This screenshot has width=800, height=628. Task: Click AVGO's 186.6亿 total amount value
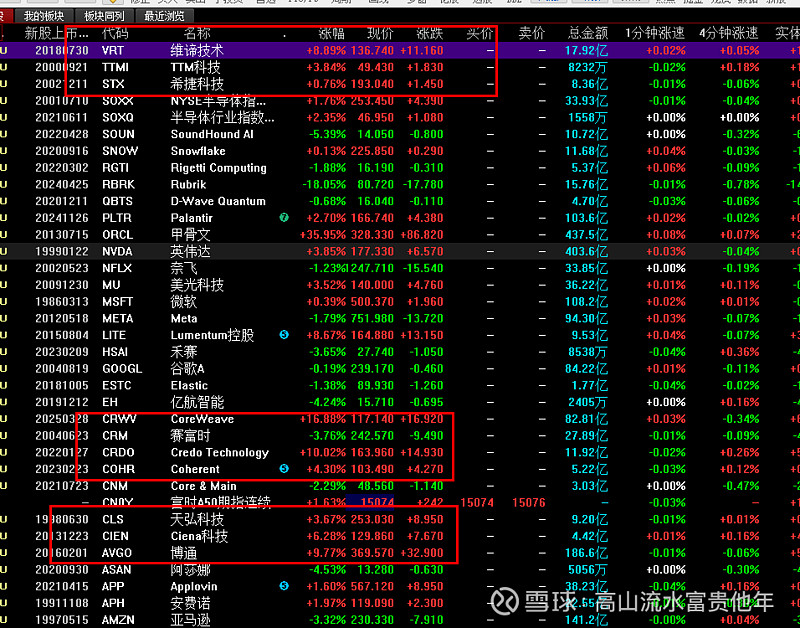point(586,552)
